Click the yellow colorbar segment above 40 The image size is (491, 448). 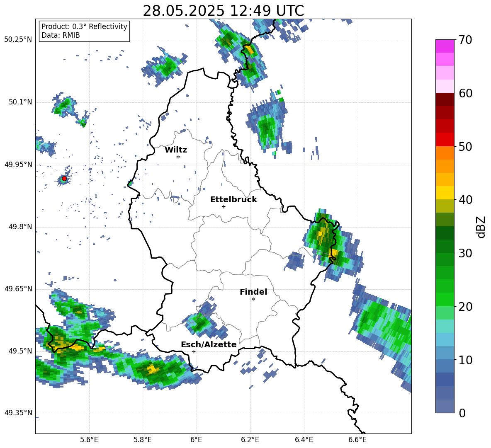(445, 193)
